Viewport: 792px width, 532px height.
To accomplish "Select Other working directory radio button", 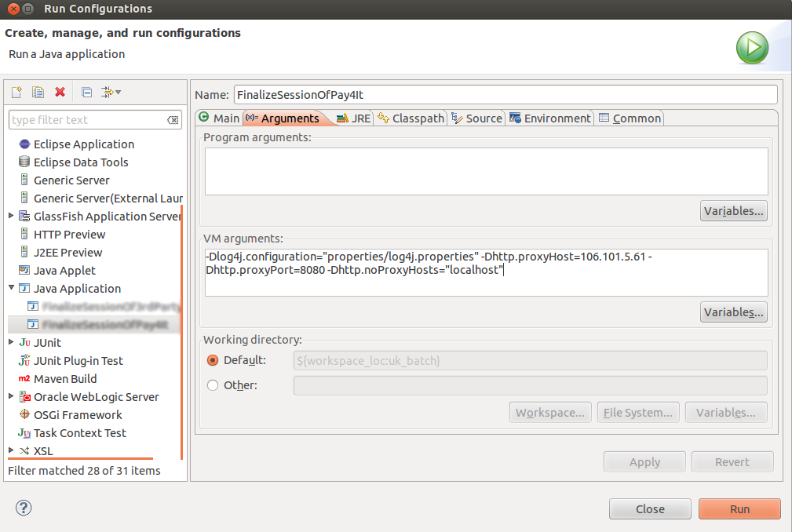I will 213,385.
